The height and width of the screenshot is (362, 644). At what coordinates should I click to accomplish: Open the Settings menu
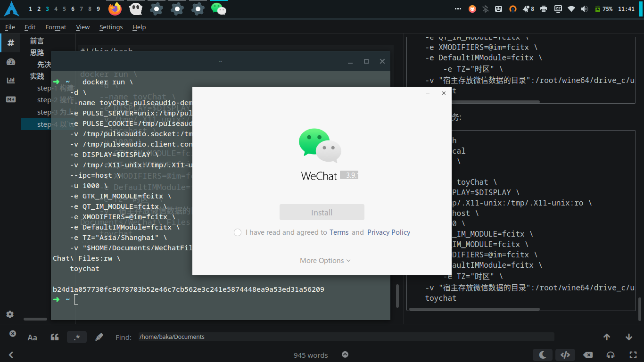111,27
